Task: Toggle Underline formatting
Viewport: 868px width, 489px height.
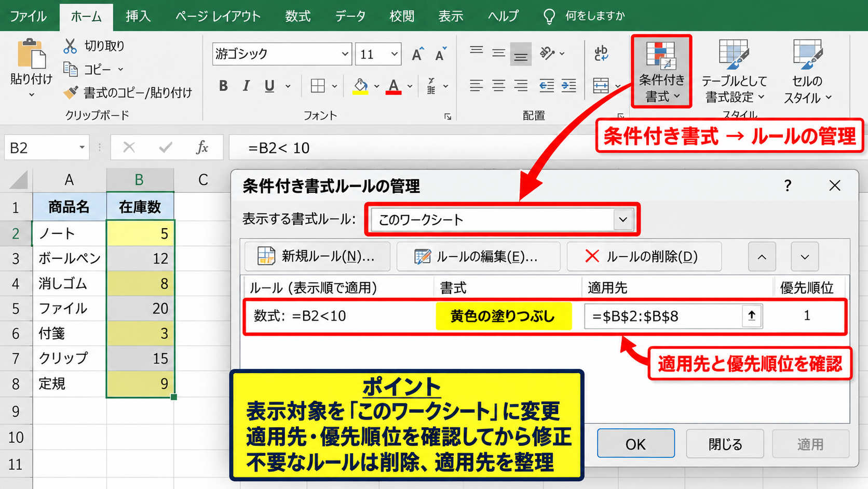Action: [x=269, y=86]
